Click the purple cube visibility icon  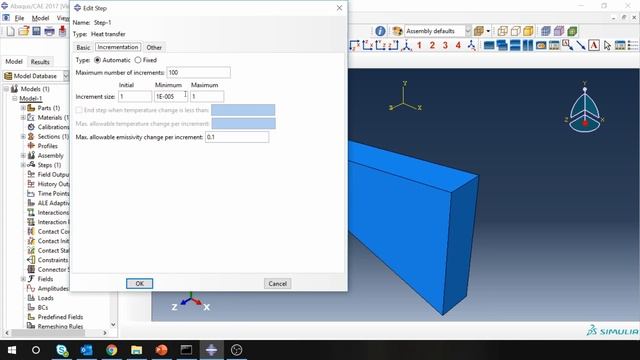[559, 31]
